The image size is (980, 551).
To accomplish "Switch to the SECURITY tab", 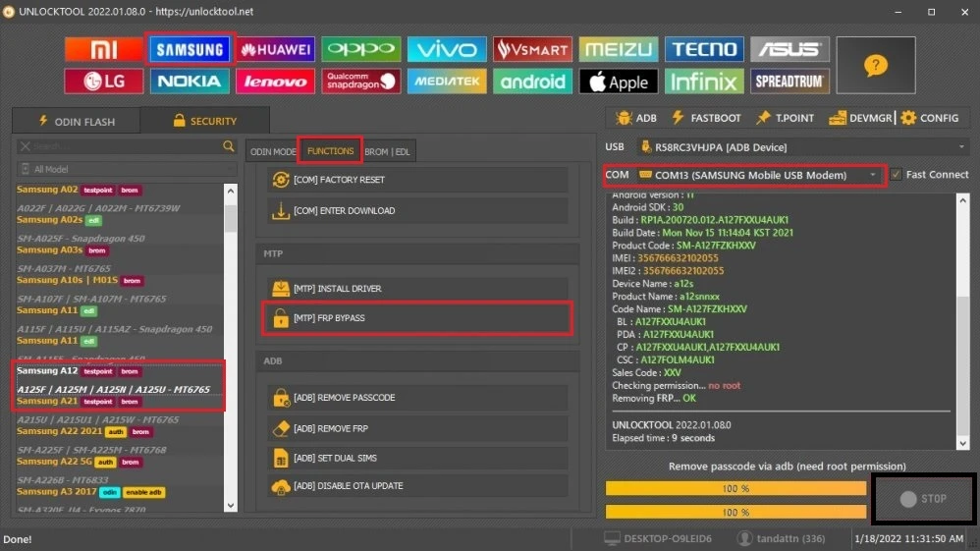I will 205,121.
